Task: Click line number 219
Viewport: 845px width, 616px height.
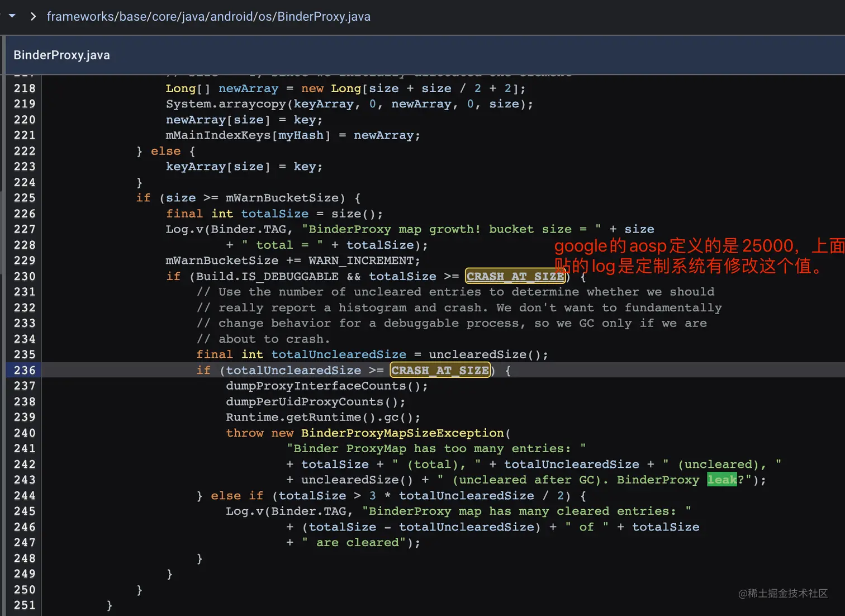Action: [25, 104]
